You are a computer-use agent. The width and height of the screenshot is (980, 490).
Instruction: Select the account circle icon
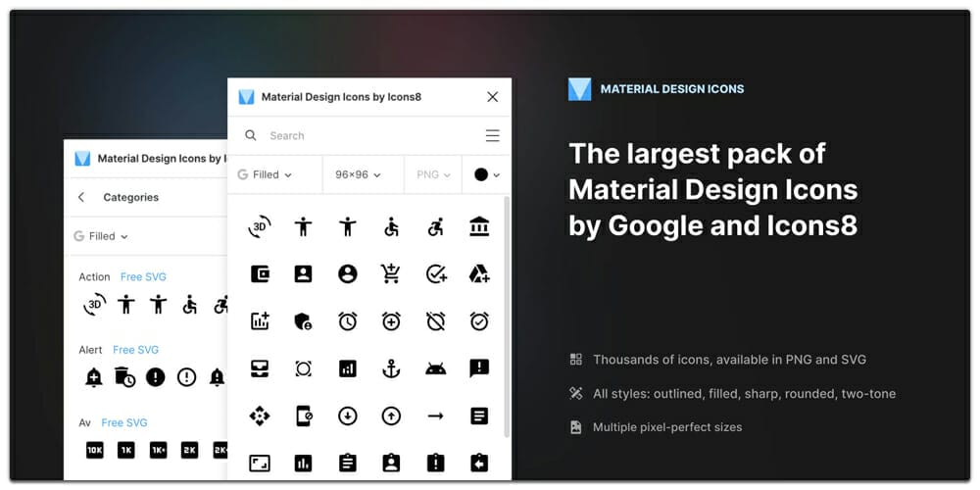[348, 273]
